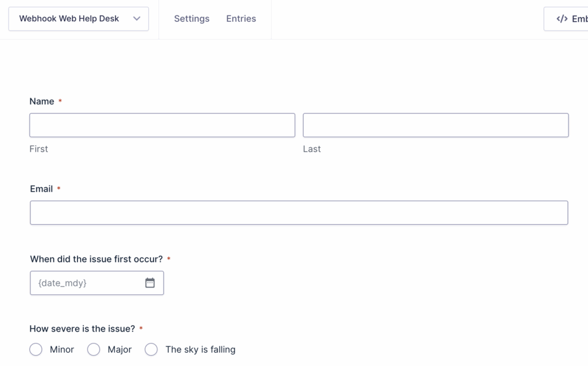Click the 'Name' field label

(x=41, y=102)
